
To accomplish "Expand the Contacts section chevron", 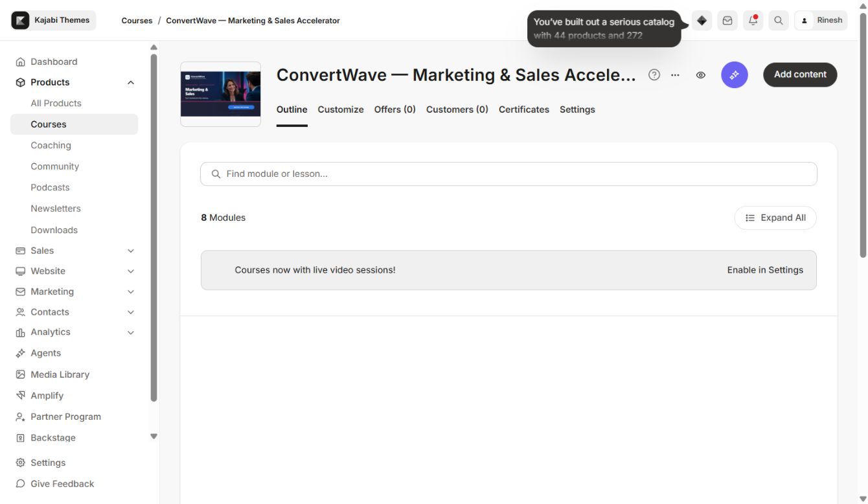I will (131, 312).
